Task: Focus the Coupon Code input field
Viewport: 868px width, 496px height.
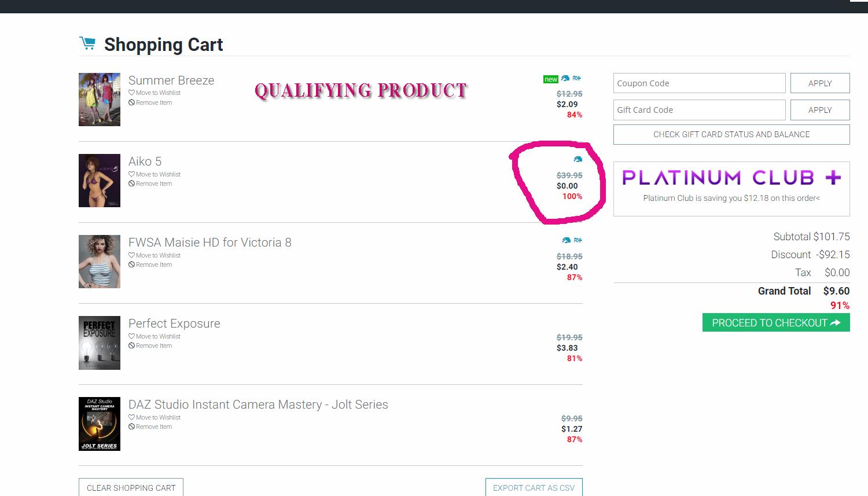Action: pos(699,83)
